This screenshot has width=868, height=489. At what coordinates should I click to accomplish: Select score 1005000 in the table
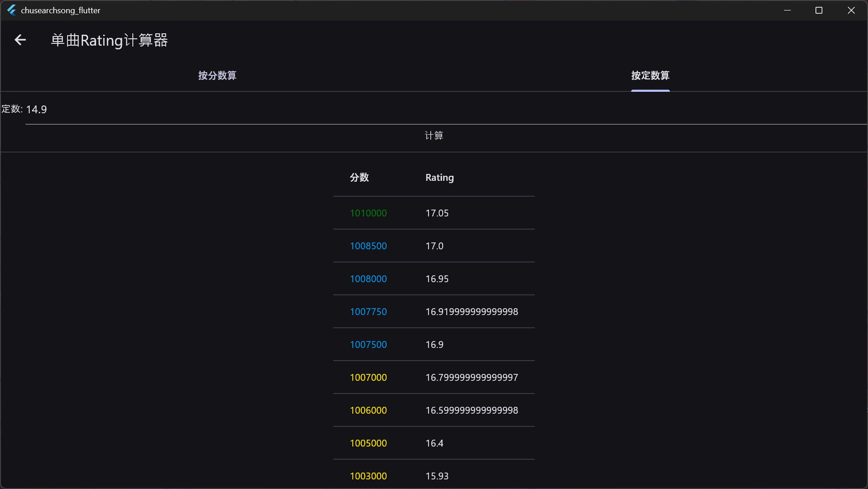[x=368, y=443]
